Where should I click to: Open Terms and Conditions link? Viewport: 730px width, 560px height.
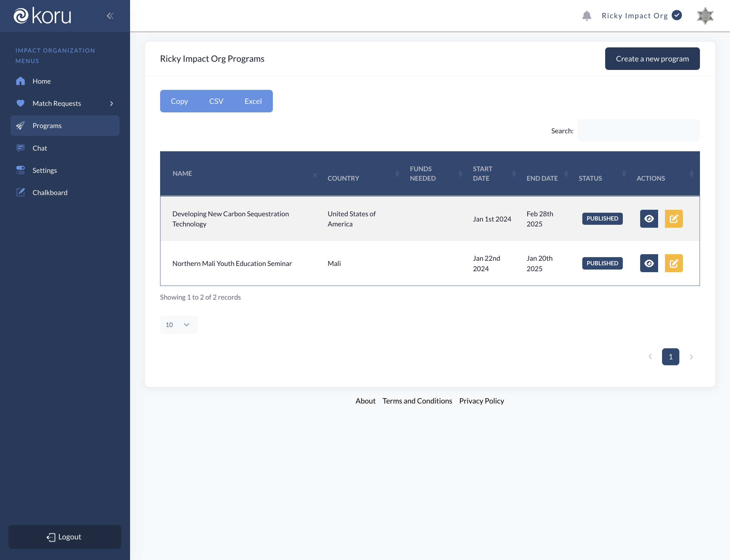pos(417,401)
